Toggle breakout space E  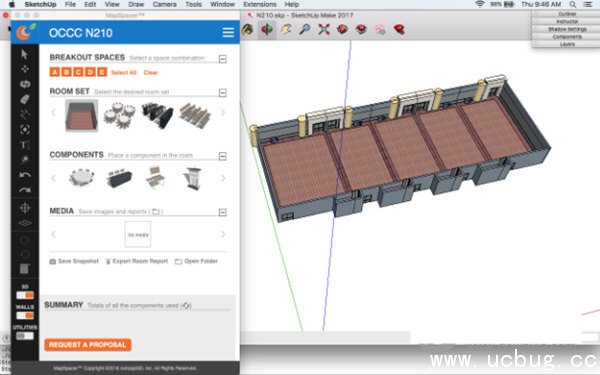pyautogui.click(x=102, y=72)
